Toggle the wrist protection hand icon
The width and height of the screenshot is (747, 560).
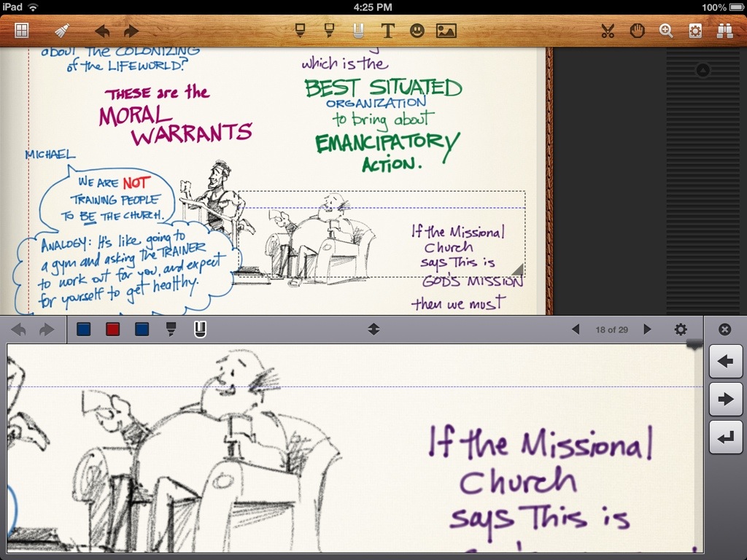[x=637, y=31]
